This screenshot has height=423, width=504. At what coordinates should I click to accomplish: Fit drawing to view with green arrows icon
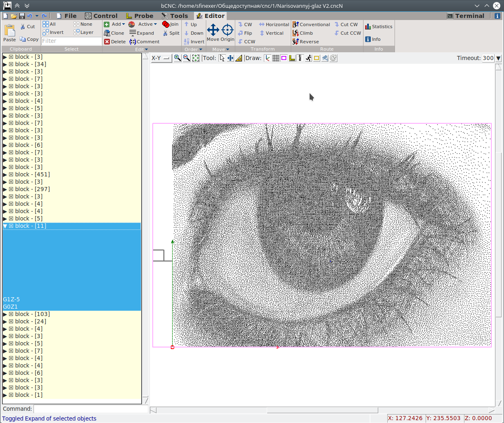[196, 58]
